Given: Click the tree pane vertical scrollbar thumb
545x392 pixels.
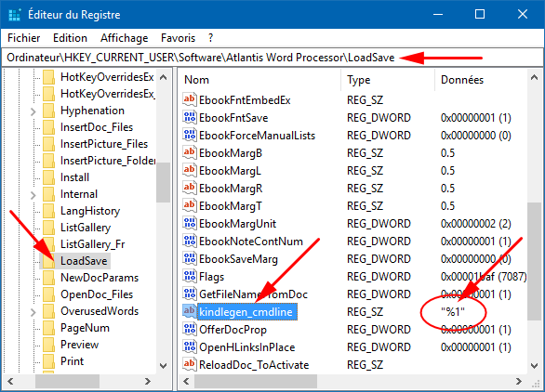Looking at the screenshot, I should click(163, 182).
